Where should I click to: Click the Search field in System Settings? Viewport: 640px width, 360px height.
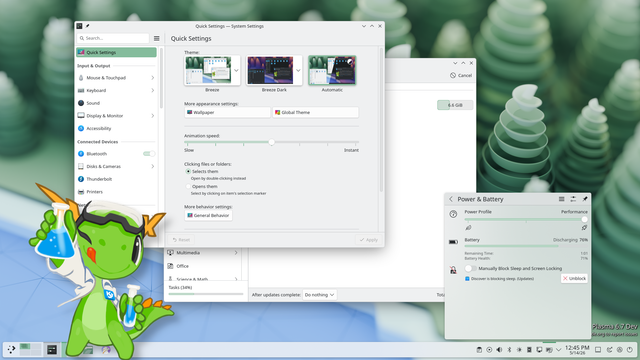[x=113, y=38]
